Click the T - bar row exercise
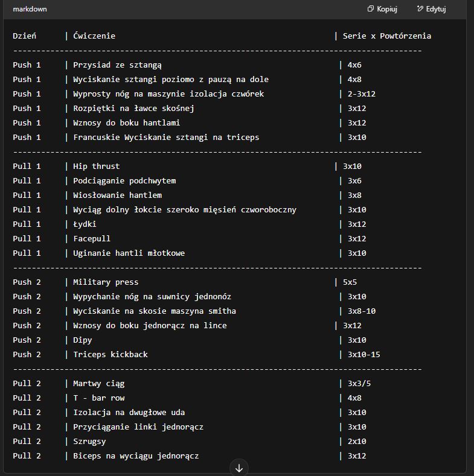This screenshot has width=474, height=476. click(99, 398)
